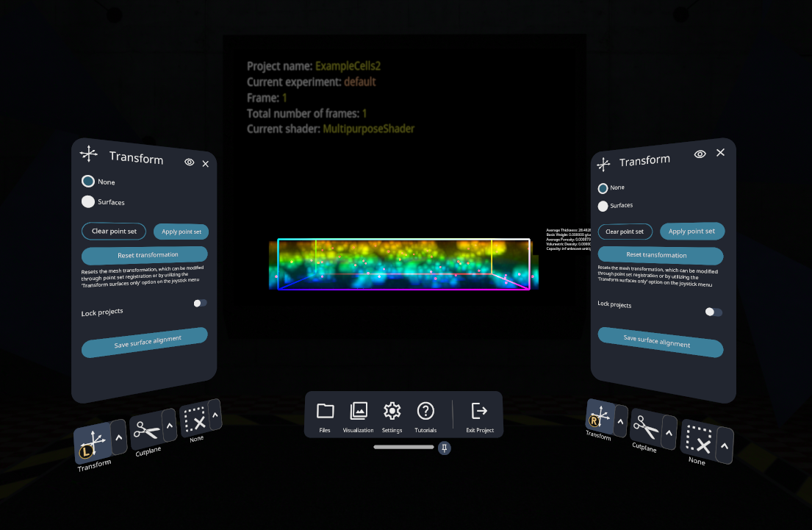Screen dimensions: 812x530
Task: Open Tutorials help menu
Action: [425, 417]
